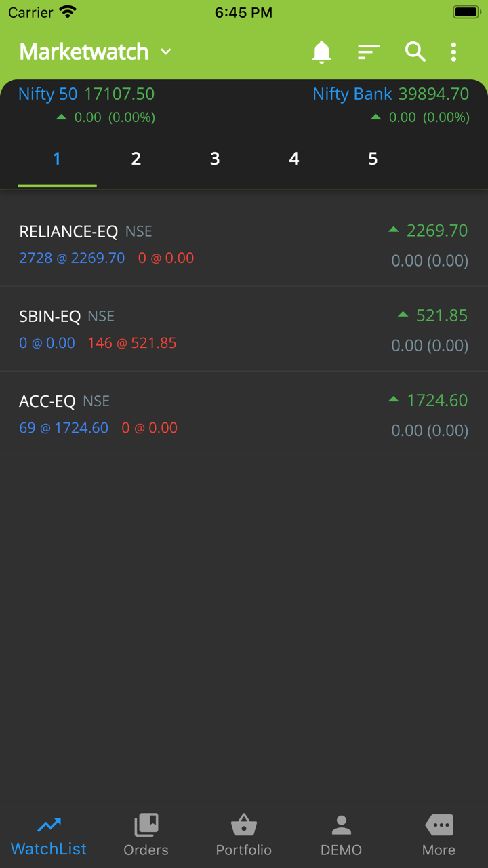Open the SBIN-EQ stock row

244,329
